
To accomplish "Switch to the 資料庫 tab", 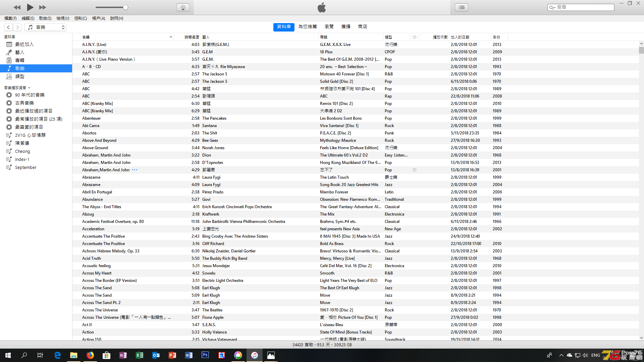I will coord(284,27).
